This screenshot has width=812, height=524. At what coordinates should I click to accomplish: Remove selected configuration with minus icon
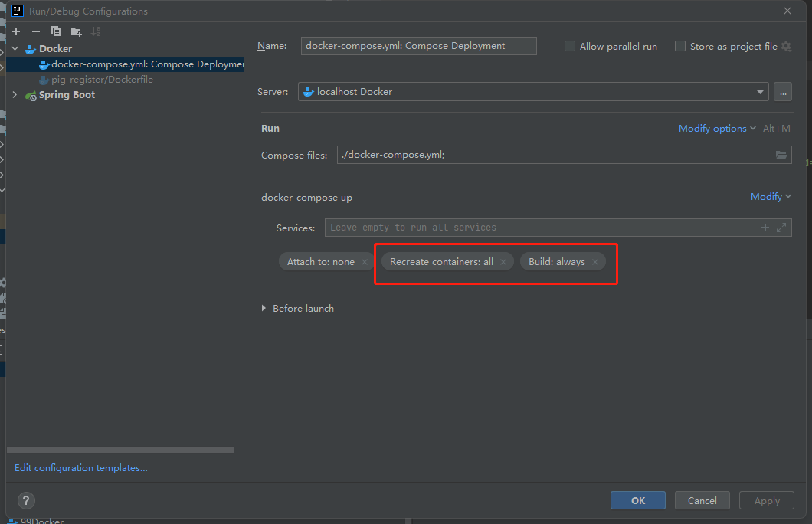click(36, 31)
